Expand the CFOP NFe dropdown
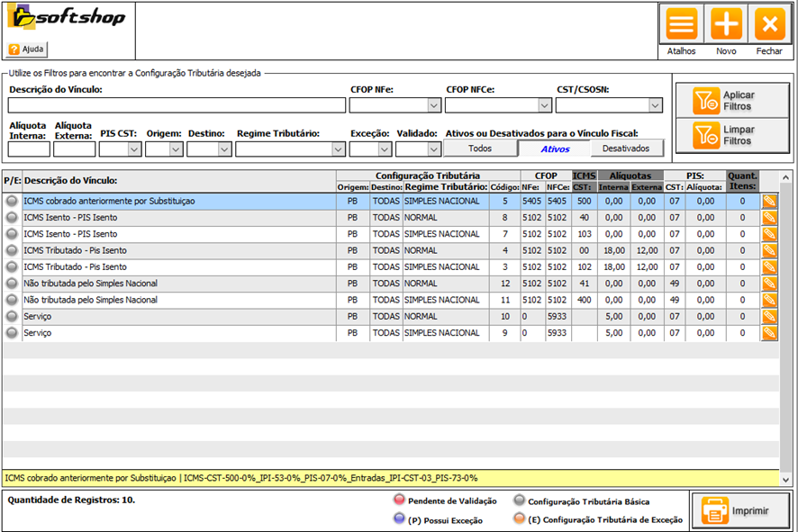Image resolution: width=798 pixels, height=532 pixels. click(x=434, y=106)
